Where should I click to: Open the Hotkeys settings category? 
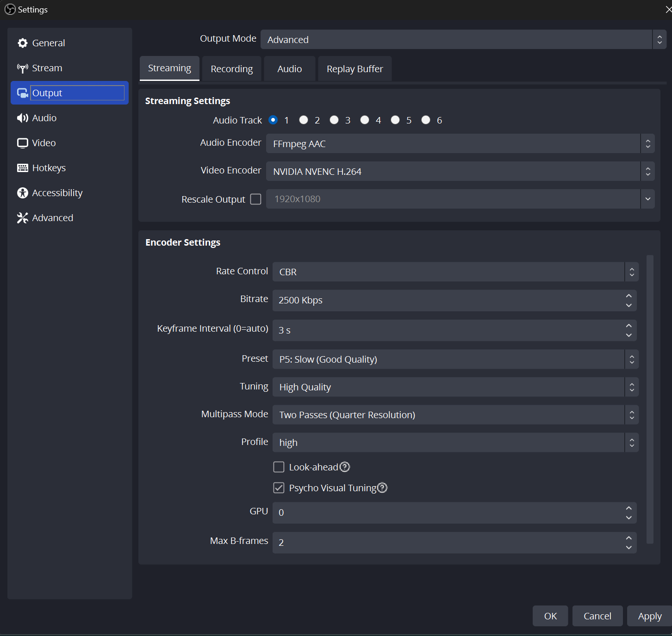click(69, 168)
